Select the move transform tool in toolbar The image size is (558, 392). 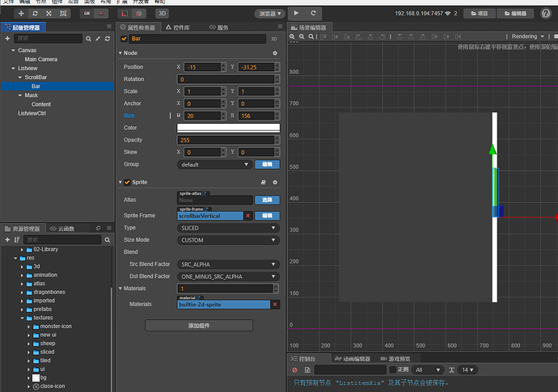pos(19,14)
